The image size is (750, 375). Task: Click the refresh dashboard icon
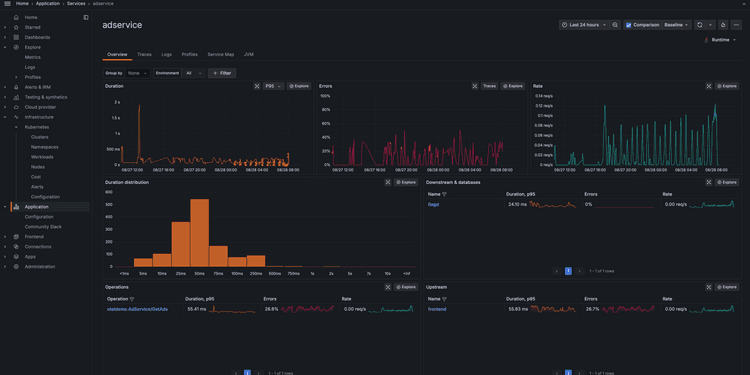click(700, 25)
